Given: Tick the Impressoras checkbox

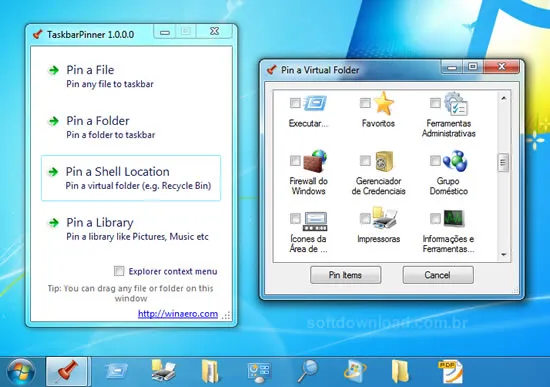Looking at the screenshot, I should (x=365, y=218).
